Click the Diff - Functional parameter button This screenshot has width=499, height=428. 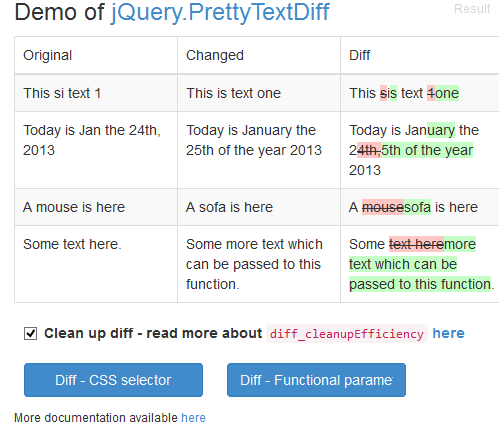click(x=316, y=380)
